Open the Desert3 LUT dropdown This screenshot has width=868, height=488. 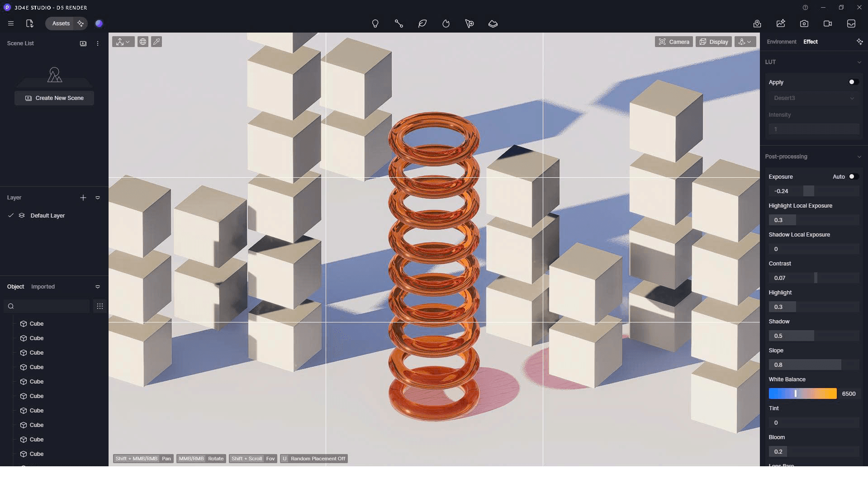click(x=813, y=98)
